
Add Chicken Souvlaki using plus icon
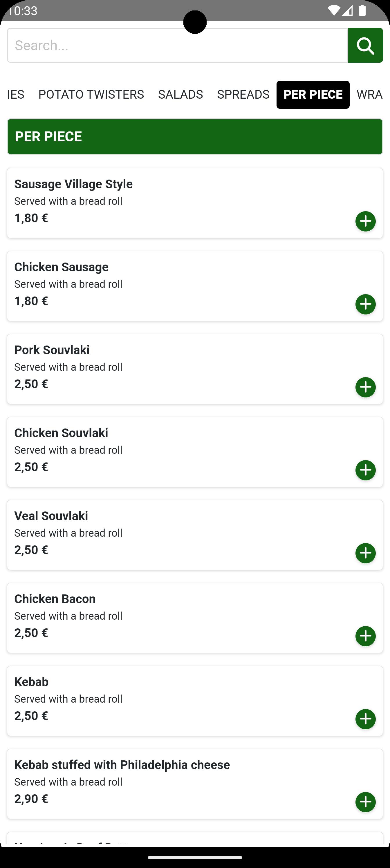(x=365, y=470)
